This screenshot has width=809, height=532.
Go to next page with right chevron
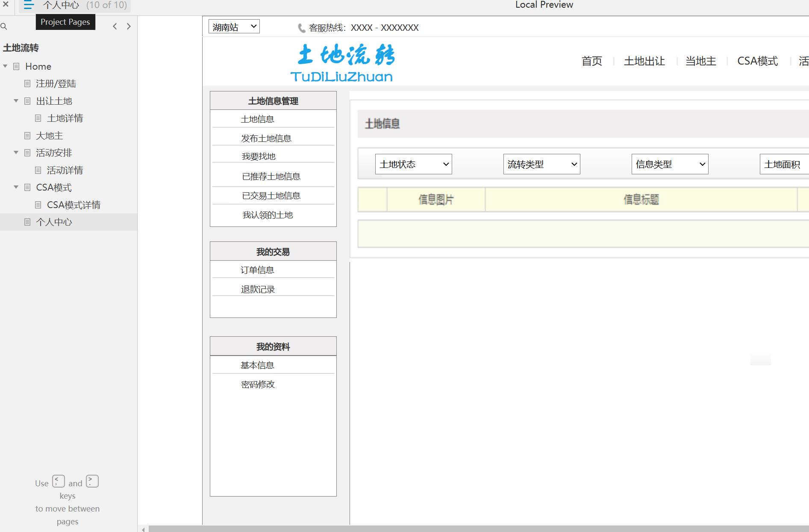coord(129,26)
